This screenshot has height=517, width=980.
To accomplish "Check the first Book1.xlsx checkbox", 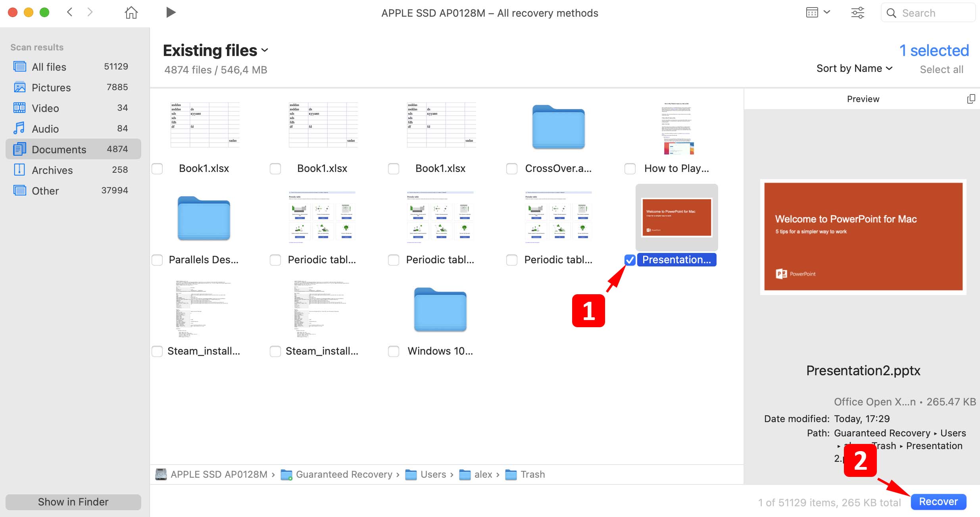I will [x=157, y=169].
